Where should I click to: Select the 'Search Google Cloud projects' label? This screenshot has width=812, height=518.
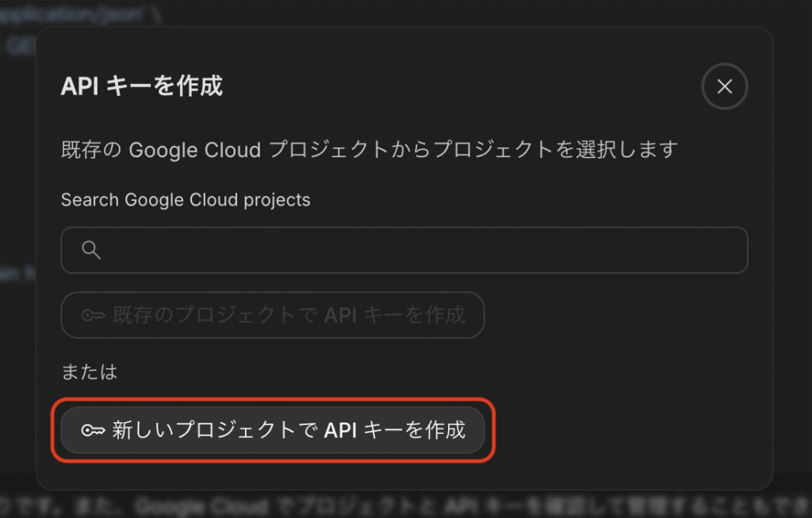[186, 200]
